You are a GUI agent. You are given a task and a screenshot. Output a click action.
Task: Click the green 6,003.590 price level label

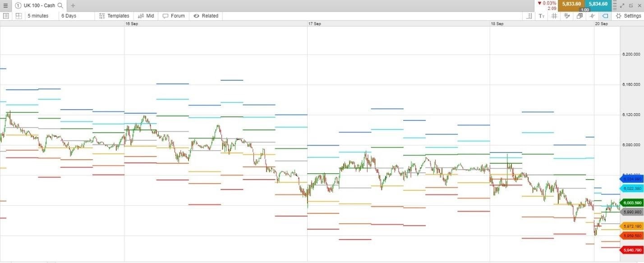coord(631,203)
